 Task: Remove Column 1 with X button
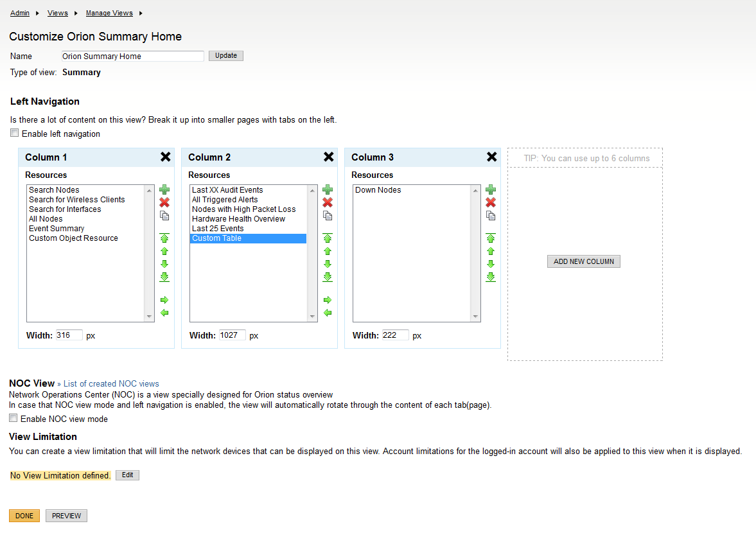(x=165, y=157)
